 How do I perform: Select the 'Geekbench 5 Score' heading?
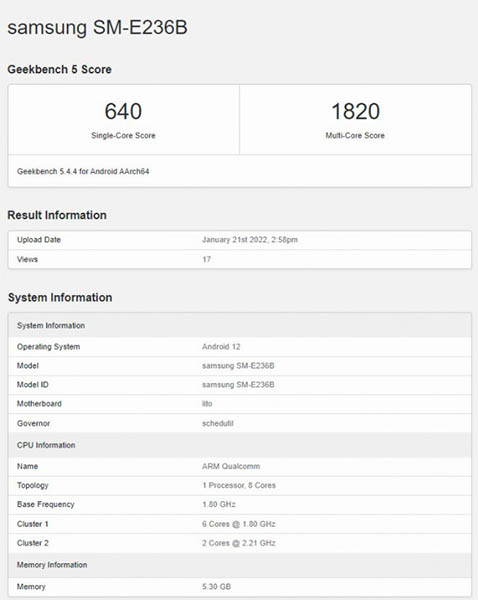coord(59,69)
